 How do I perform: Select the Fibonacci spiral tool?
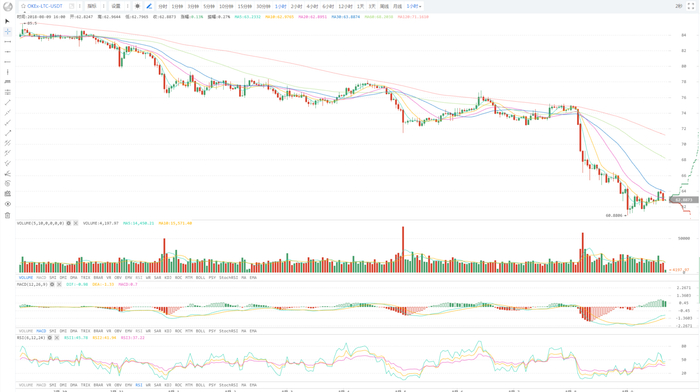point(7,183)
